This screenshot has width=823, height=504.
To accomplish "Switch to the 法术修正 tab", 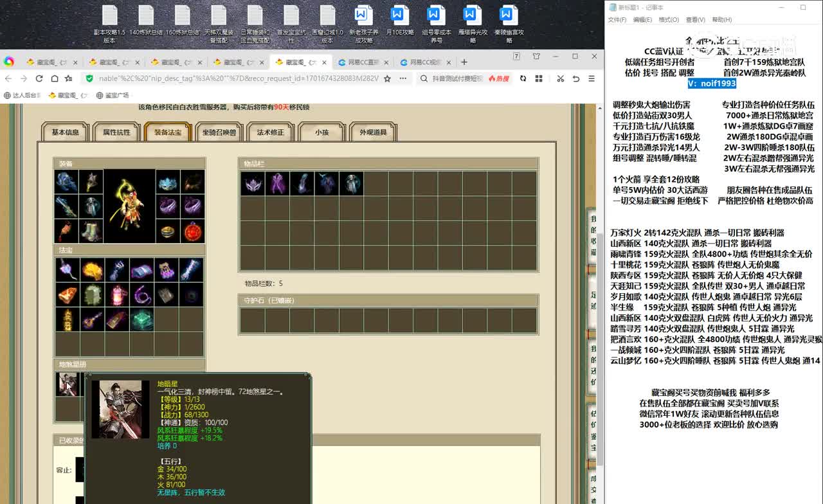I will click(x=271, y=132).
